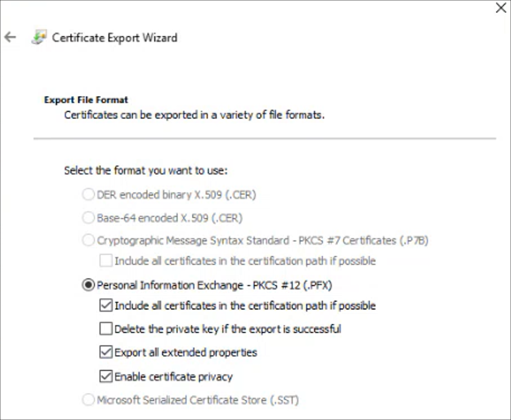Click the Export File Format heading
The image size is (511, 420).
click(x=86, y=100)
